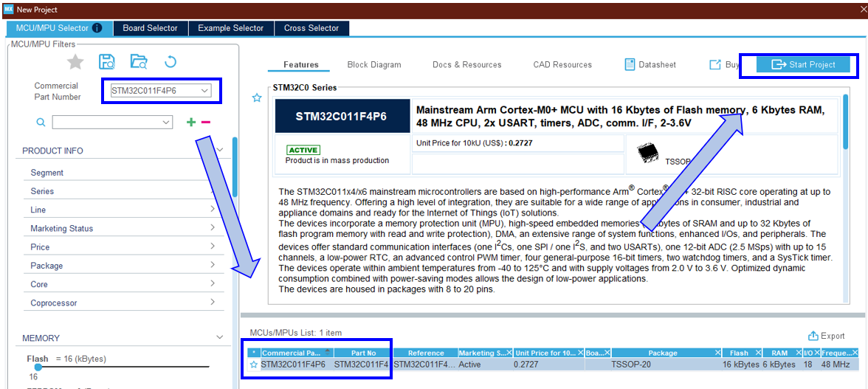The width and height of the screenshot is (868, 389).
Task: Toggle favorite star for STM32C011F4P6 list row
Action: click(254, 365)
